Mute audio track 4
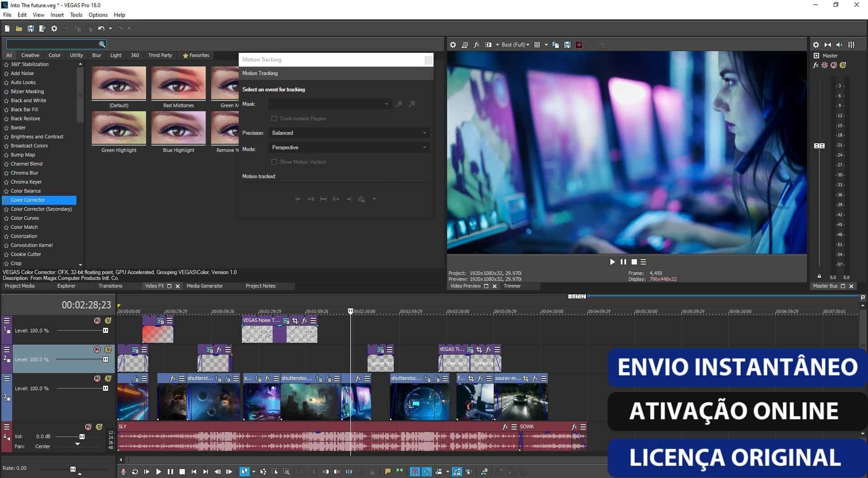 click(x=88, y=427)
